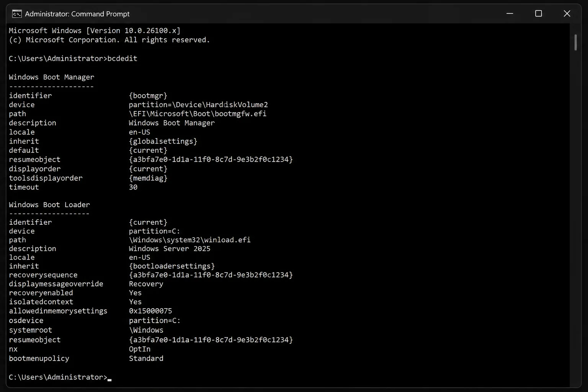The height and width of the screenshot is (392, 588).
Task: Click the 'default' row '{current}' value
Action: [x=148, y=150]
